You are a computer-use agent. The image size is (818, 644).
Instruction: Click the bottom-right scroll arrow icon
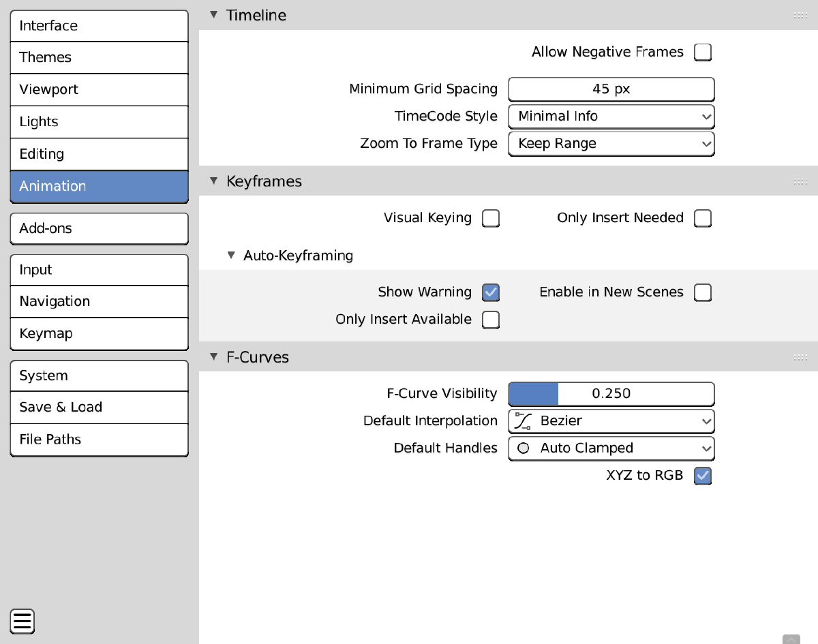coord(791,639)
